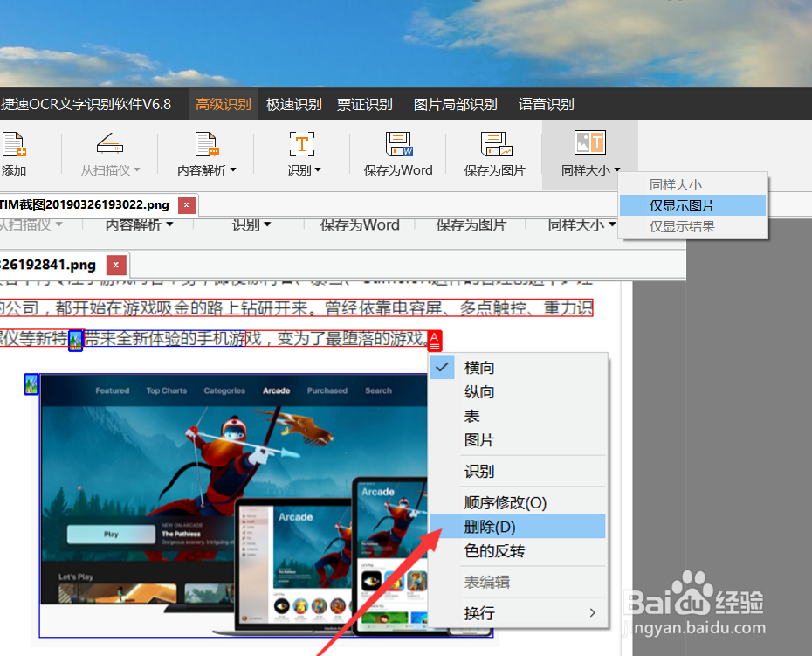Click the 保存为Word save icon
The width and height of the screenshot is (812, 656).
coord(398,144)
